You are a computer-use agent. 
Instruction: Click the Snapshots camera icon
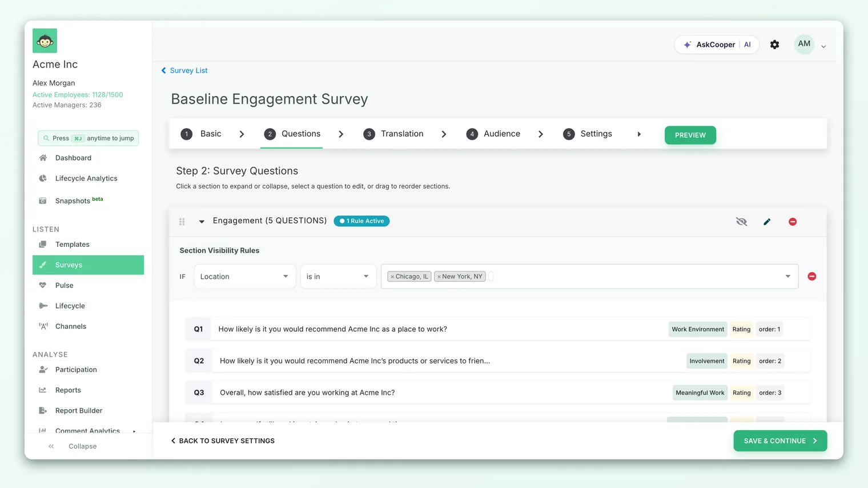click(43, 201)
